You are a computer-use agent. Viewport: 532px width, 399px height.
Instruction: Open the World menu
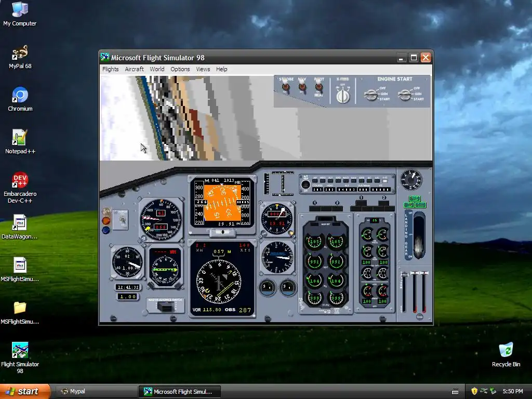pyautogui.click(x=157, y=69)
